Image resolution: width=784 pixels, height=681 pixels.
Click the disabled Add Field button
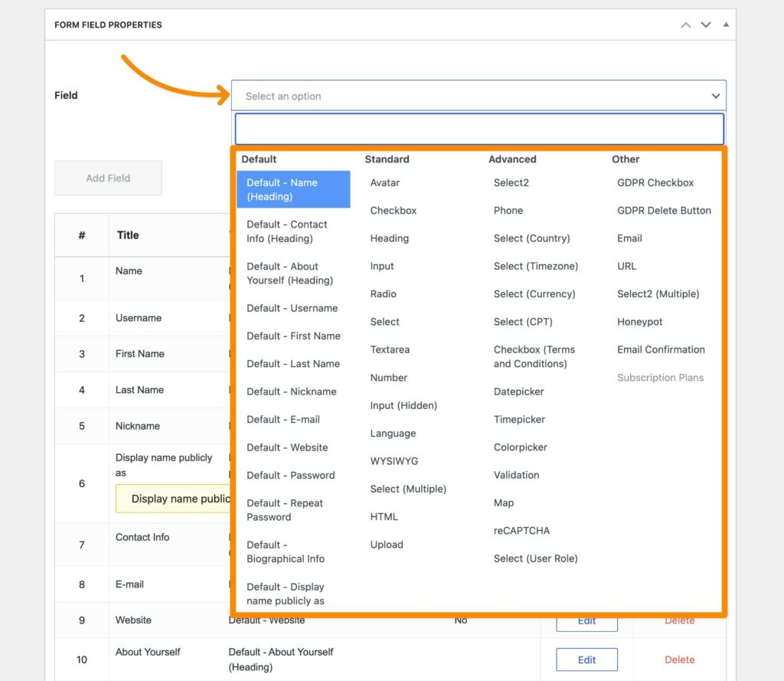tap(108, 178)
